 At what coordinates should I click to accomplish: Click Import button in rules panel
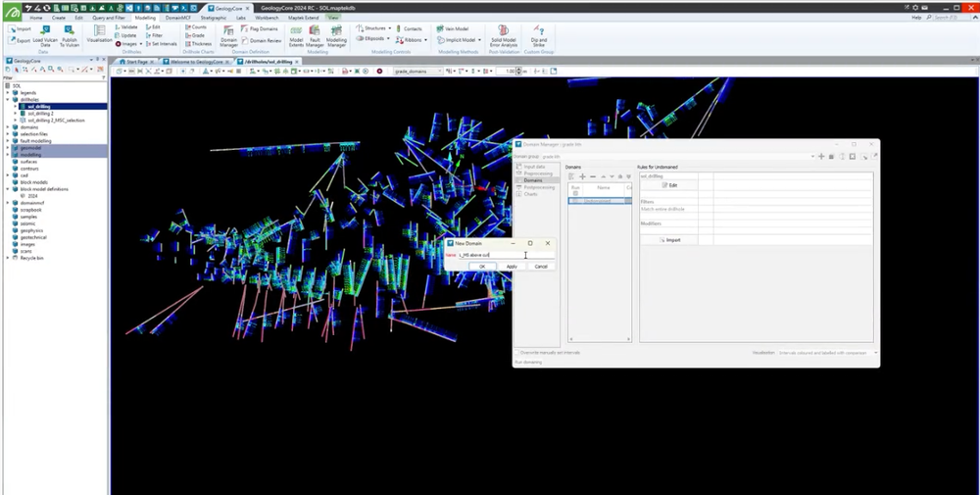click(668, 240)
